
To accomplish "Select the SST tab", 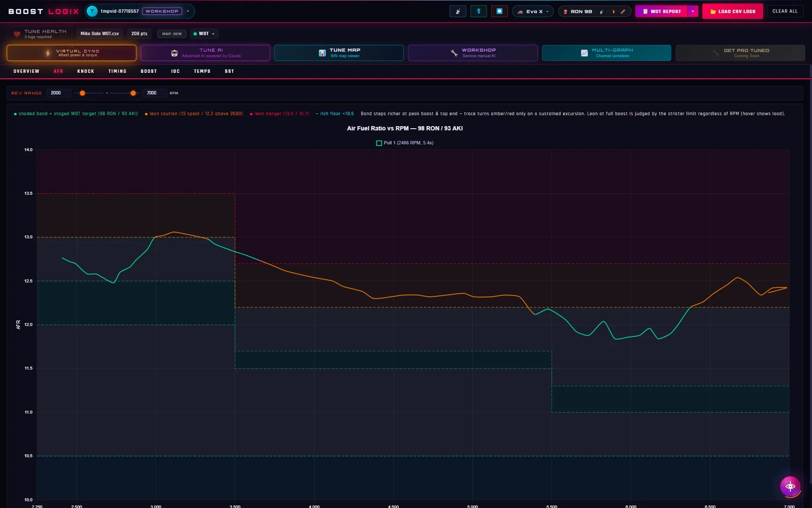I will coord(229,71).
